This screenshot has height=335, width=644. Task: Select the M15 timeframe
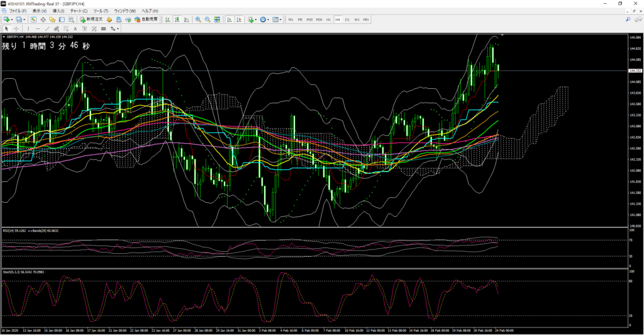[x=309, y=20]
